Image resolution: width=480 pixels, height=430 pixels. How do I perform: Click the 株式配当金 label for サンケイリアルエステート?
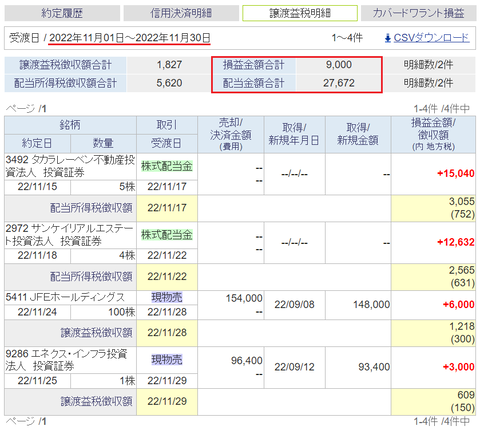pos(167,235)
